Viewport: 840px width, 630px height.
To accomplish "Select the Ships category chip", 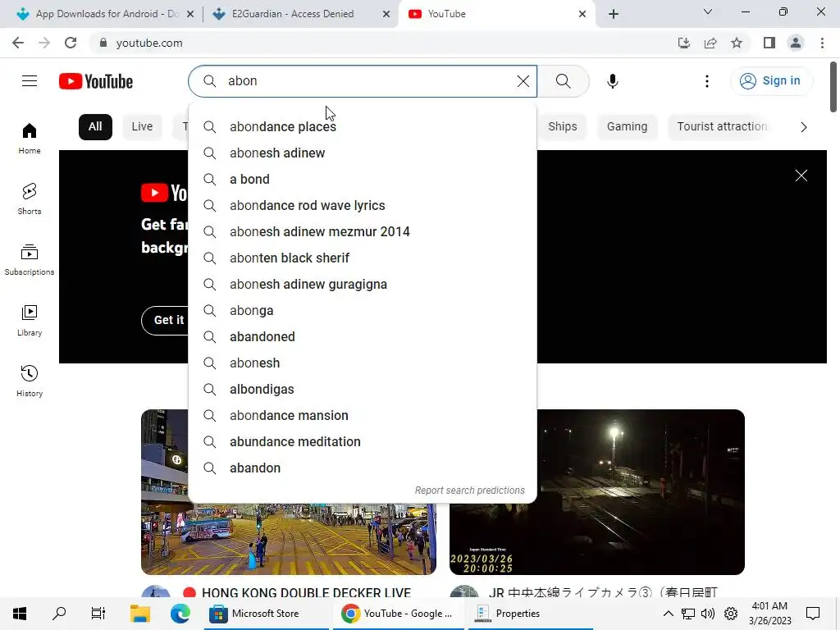I will [x=563, y=127].
